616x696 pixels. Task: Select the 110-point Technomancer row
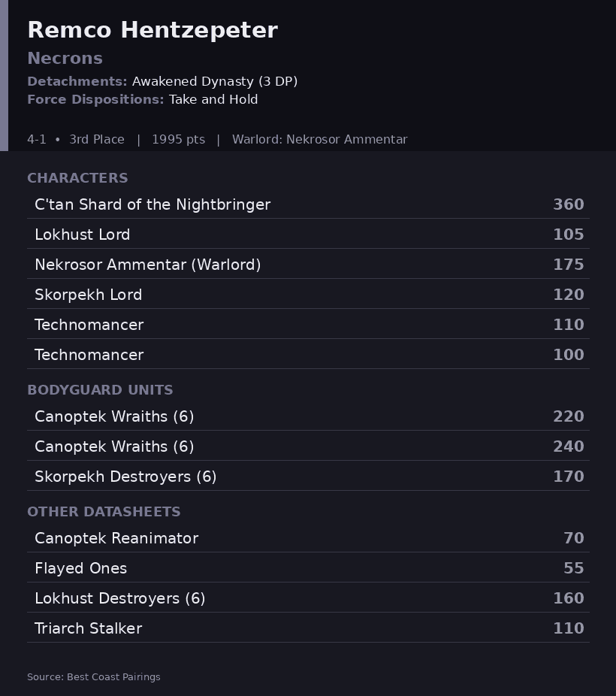point(308,325)
